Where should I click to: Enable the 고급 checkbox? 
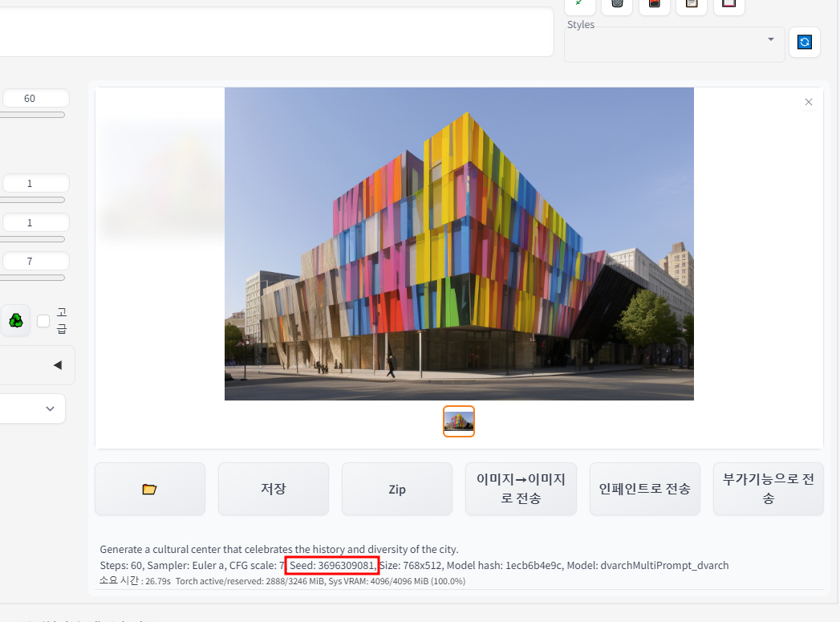pyautogui.click(x=43, y=321)
